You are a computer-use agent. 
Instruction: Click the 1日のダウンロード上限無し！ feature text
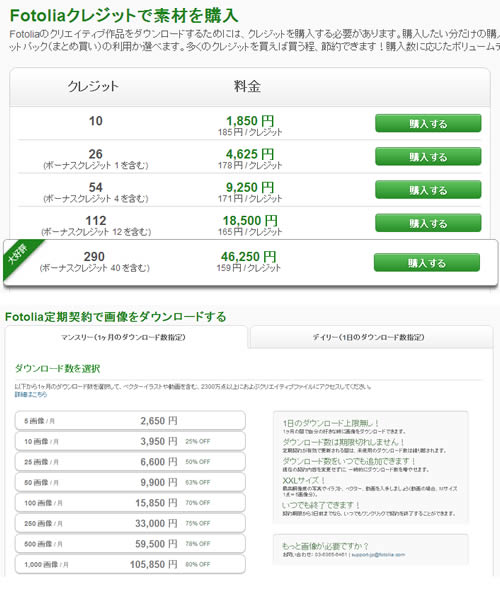click(331, 423)
